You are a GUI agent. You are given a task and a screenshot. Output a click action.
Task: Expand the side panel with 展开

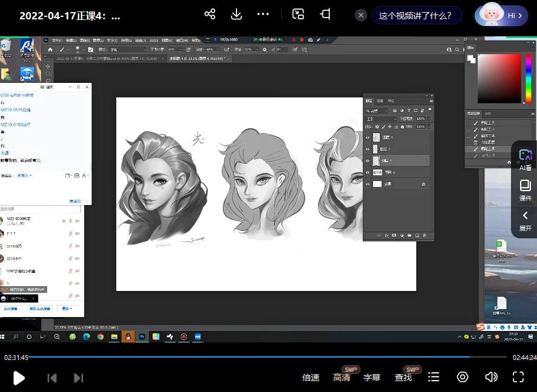[x=525, y=221]
